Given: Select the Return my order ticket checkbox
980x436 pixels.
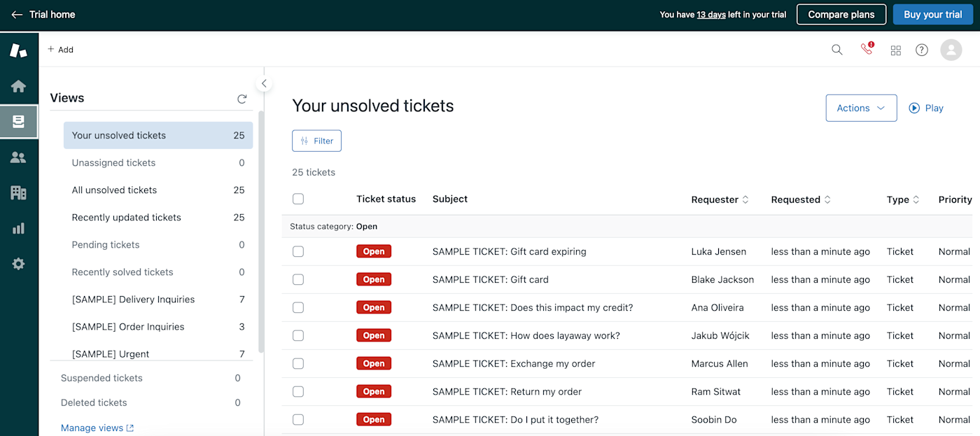Looking at the screenshot, I should click(298, 392).
